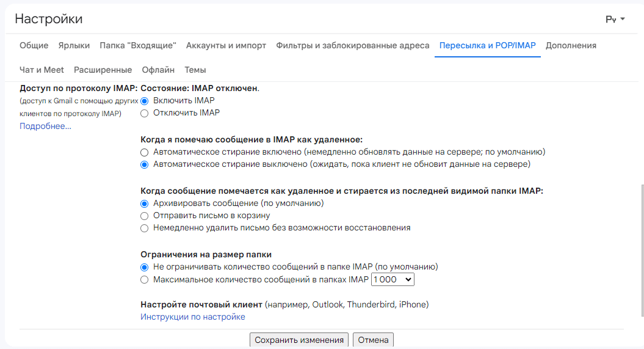Open the Дополнения tab

click(571, 46)
